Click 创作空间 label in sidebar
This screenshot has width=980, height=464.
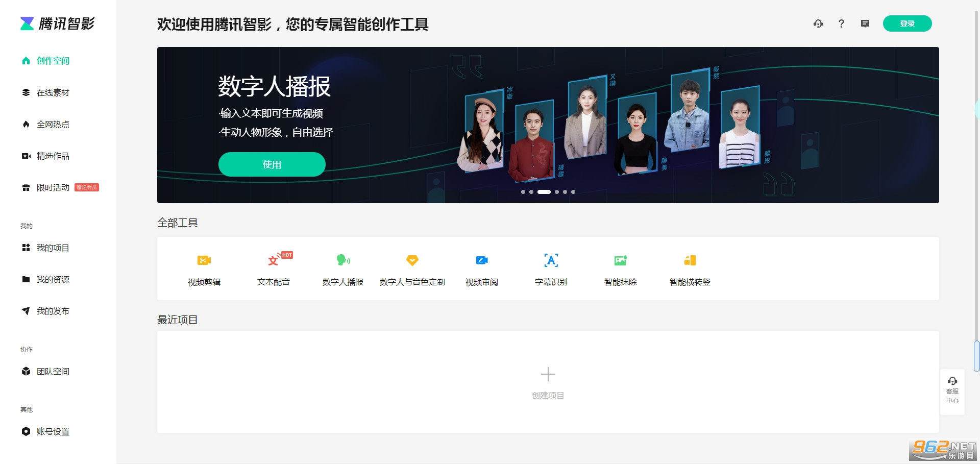pyautogui.click(x=53, y=61)
